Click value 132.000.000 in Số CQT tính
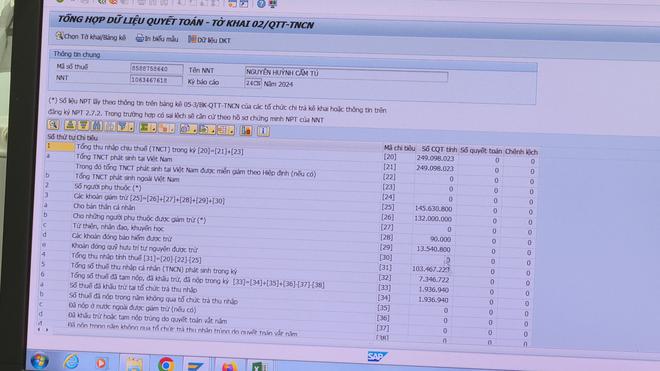Viewport: 660px width, 371px height. (x=433, y=219)
